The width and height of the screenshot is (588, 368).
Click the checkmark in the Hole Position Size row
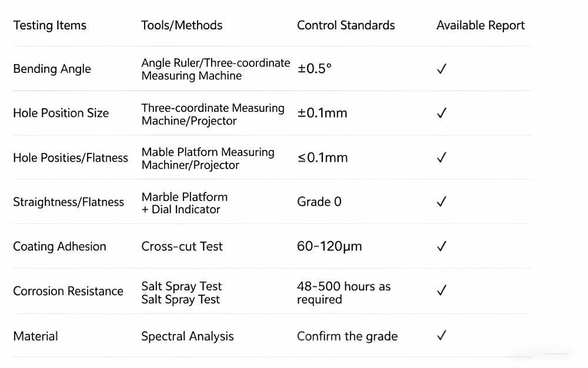442,113
